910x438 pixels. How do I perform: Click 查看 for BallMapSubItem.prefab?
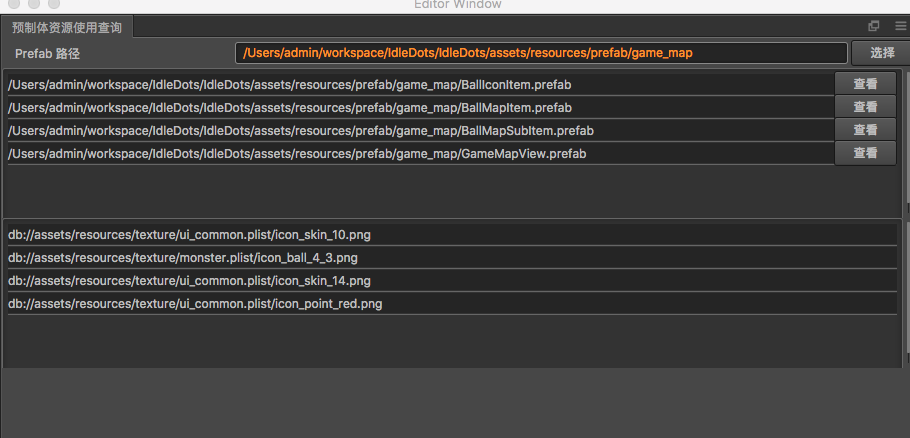(x=865, y=130)
